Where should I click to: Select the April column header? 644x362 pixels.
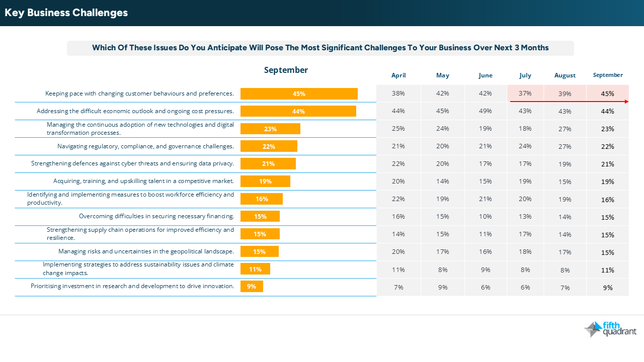[398, 75]
